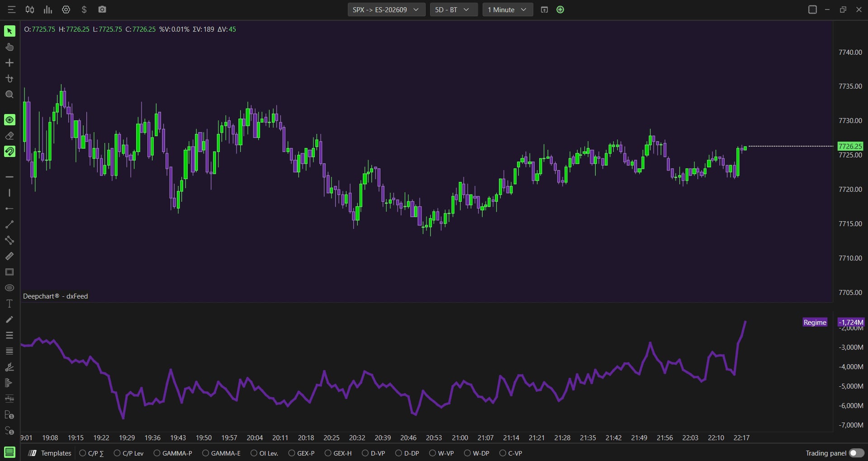
Task: Open the 5D - BT range dropdown
Action: (454, 10)
